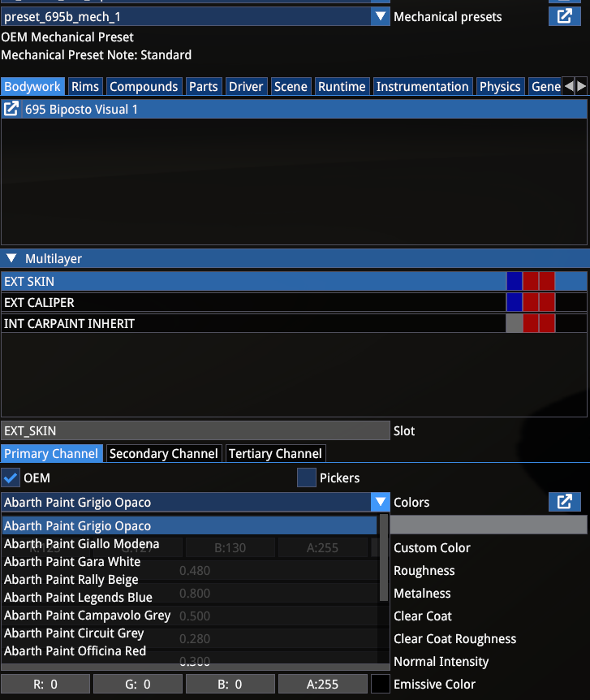Click grey swatch on INT CARPAINT INHERIT row

click(x=515, y=323)
